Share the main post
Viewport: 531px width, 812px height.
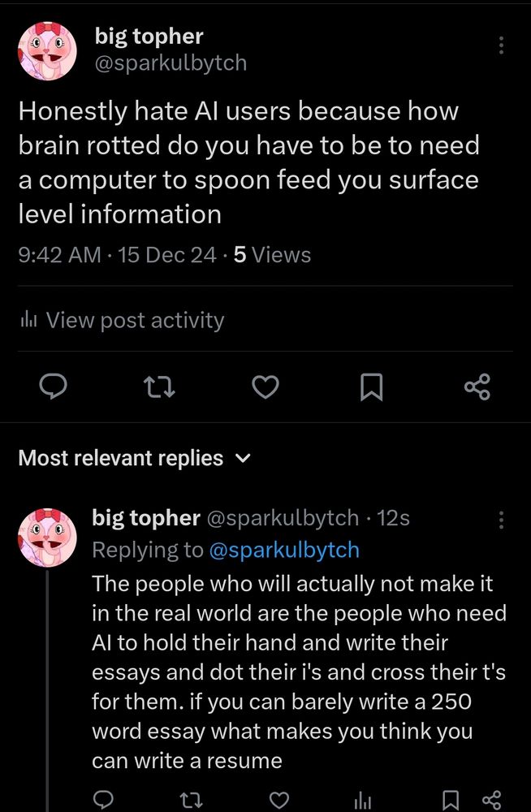(477, 388)
